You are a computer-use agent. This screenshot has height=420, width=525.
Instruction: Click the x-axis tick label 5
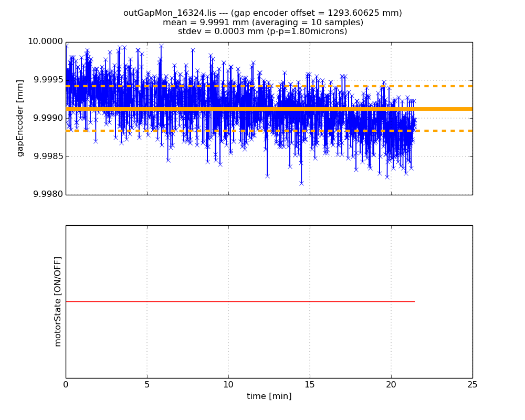(x=147, y=385)
